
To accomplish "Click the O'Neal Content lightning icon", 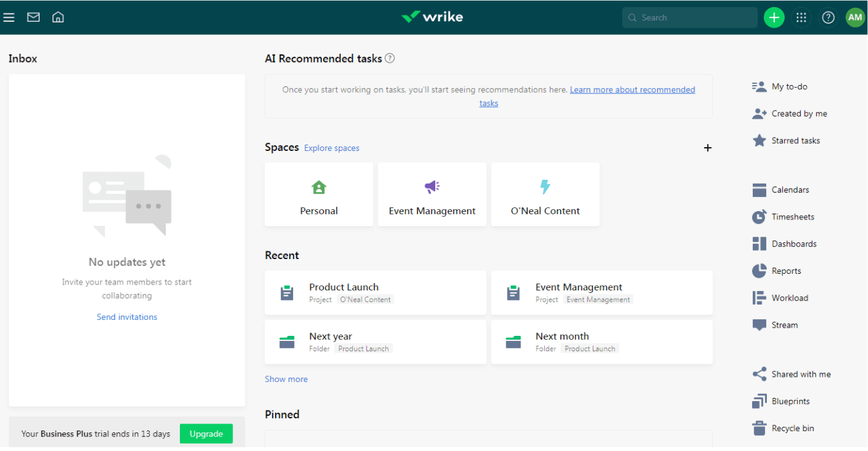I will [x=545, y=187].
